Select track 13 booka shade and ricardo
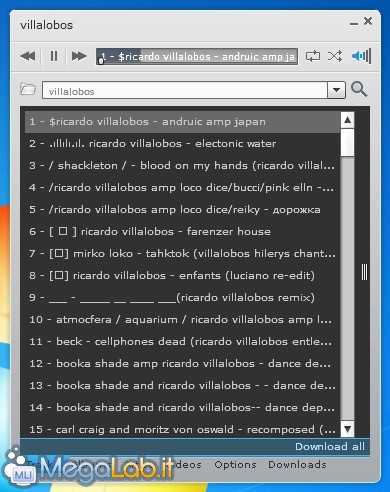The image size is (390, 492). pos(182,386)
